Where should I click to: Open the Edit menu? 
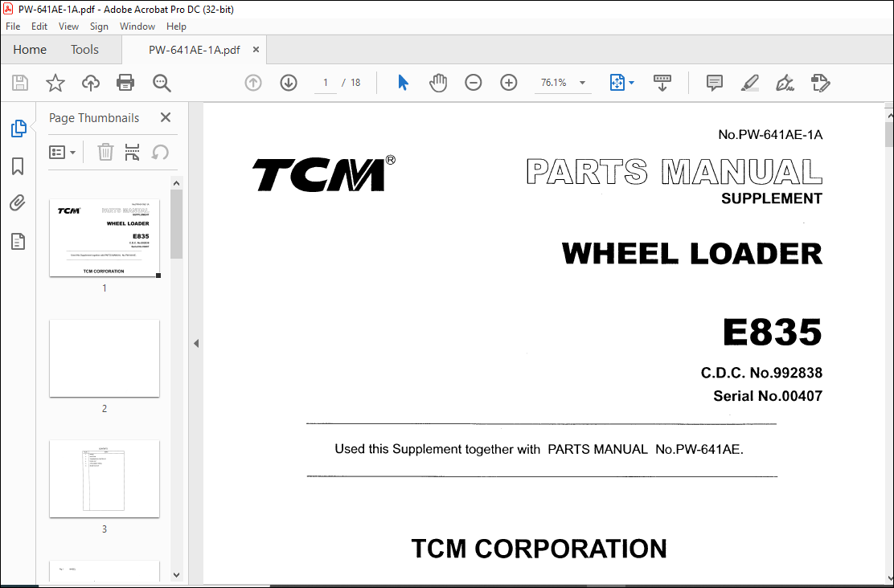pyautogui.click(x=39, y=27)
